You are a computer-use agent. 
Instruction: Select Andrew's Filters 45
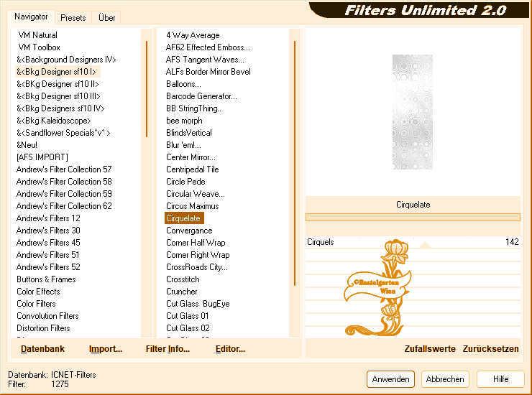(x=48, y=243)
